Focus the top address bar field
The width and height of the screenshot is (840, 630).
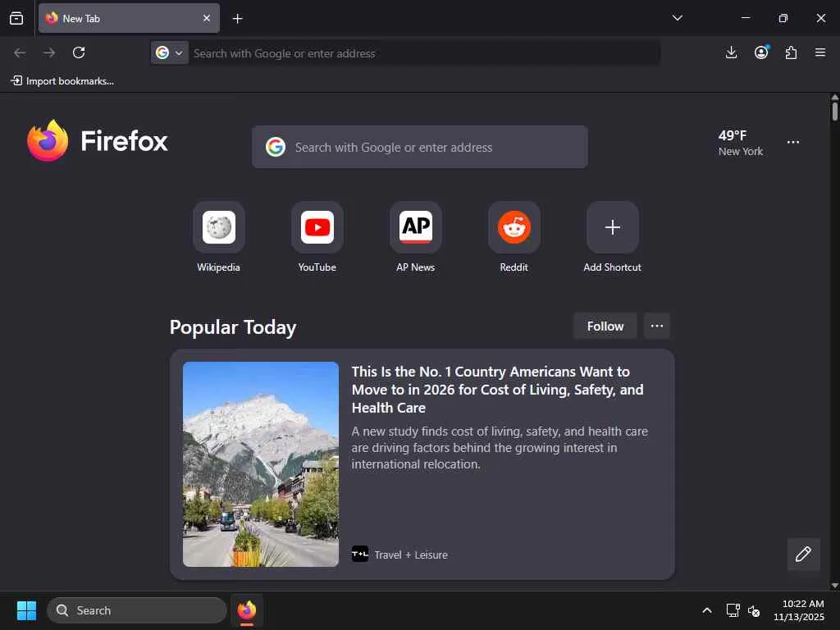(424, 53)
